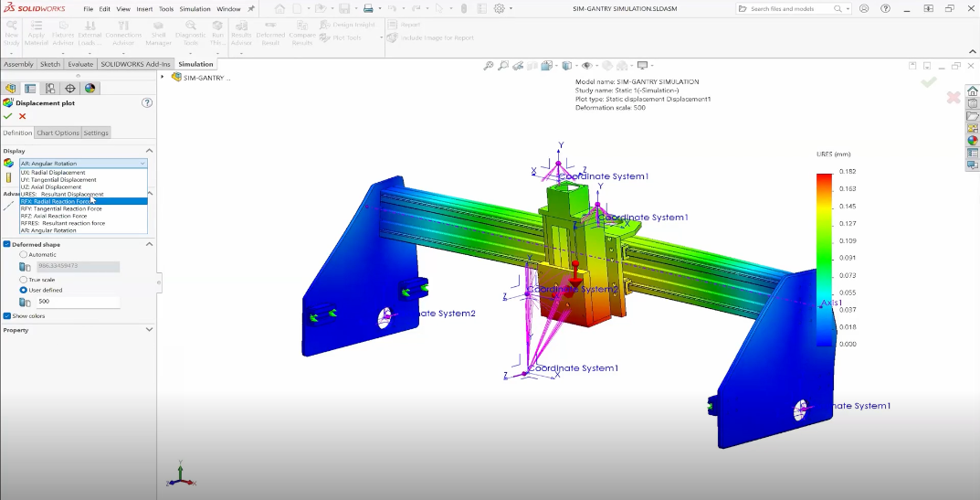The width and height of the screenshot is (980, 500).
Task: Cancel the displacement plot with red X
Action: 23,116
